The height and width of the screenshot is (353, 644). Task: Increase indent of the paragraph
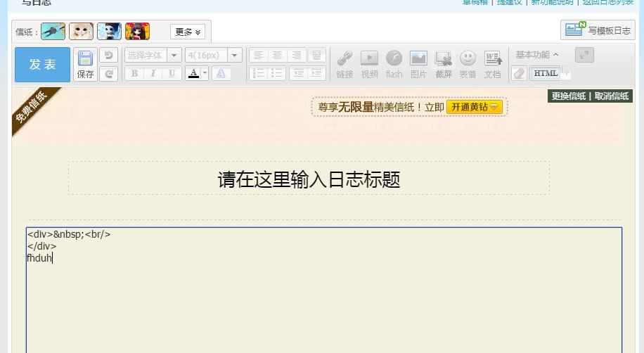click(x=316, y=74)
